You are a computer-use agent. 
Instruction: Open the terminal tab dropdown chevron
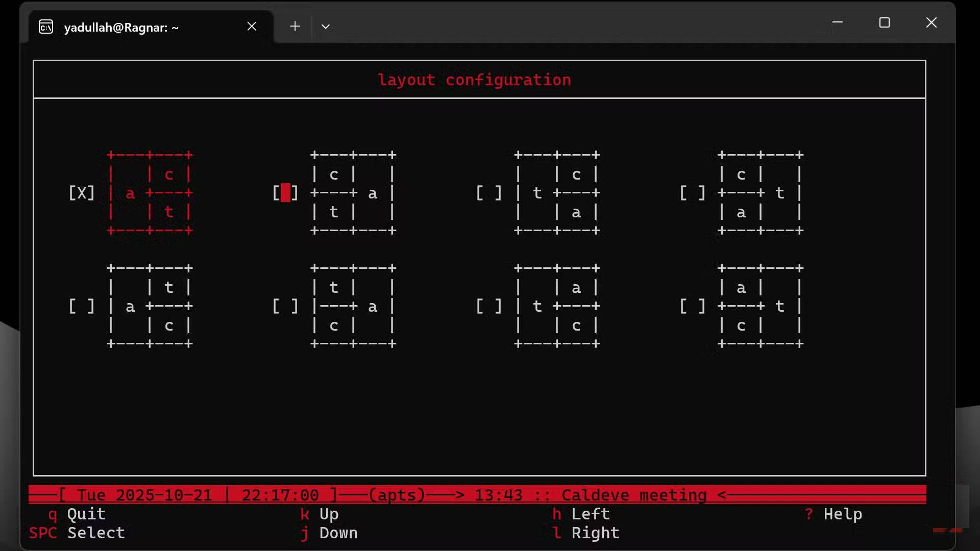pos(326,27)
